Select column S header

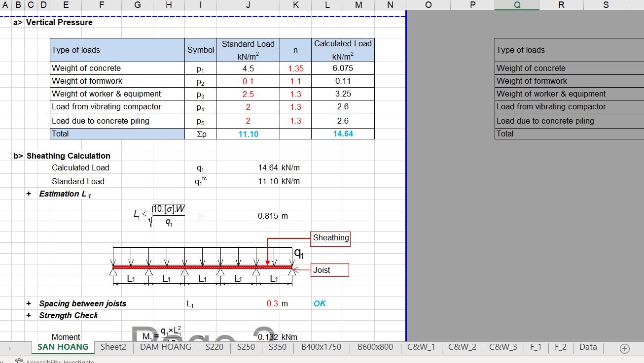pyautogui.click(x=606, y=5)
